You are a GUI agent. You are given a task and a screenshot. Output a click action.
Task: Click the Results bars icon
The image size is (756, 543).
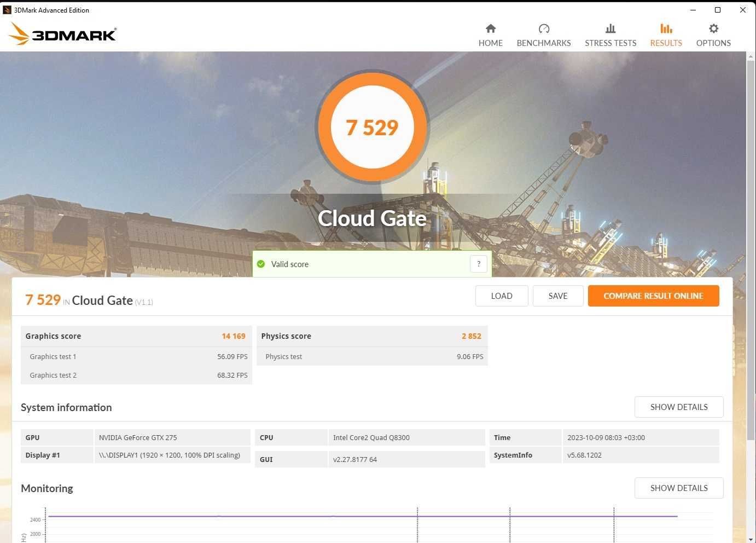[666, 28]
